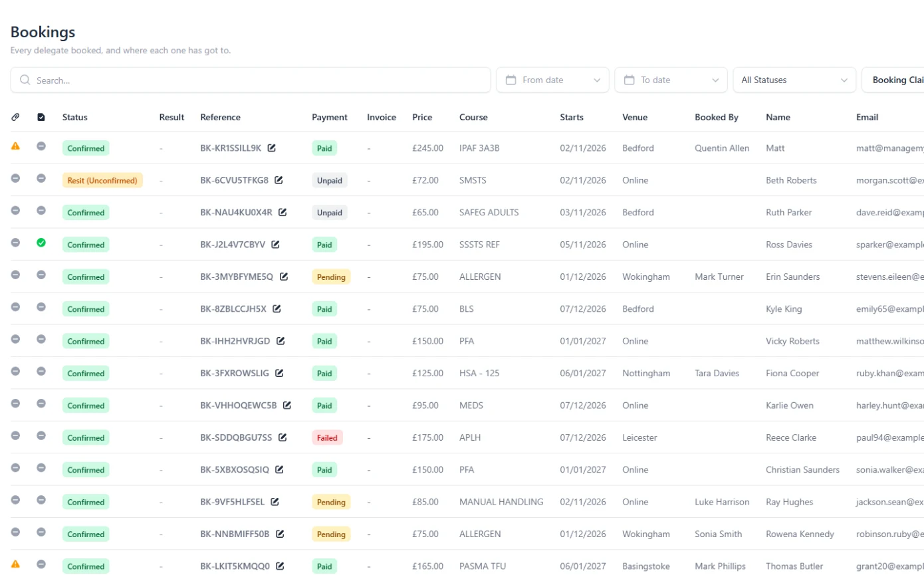
Task: Click the 'Nottingham' venue cell
Action: pos(646,374)
